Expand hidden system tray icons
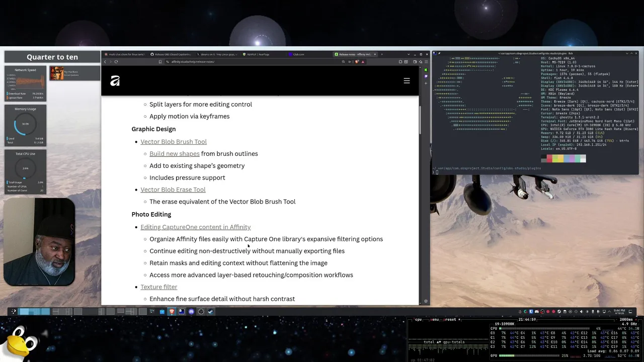The image size is (644, 362). [609, 311]
